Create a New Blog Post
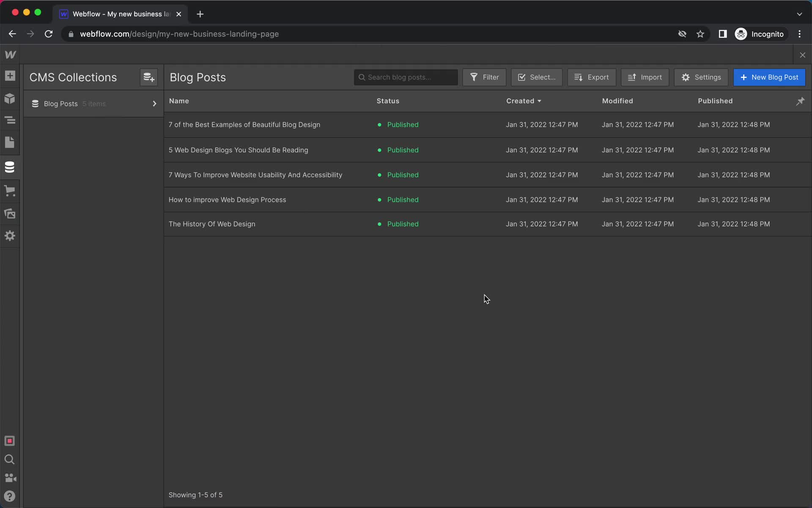The width and height of the screenshot is (812, 508). coord(769,77)
